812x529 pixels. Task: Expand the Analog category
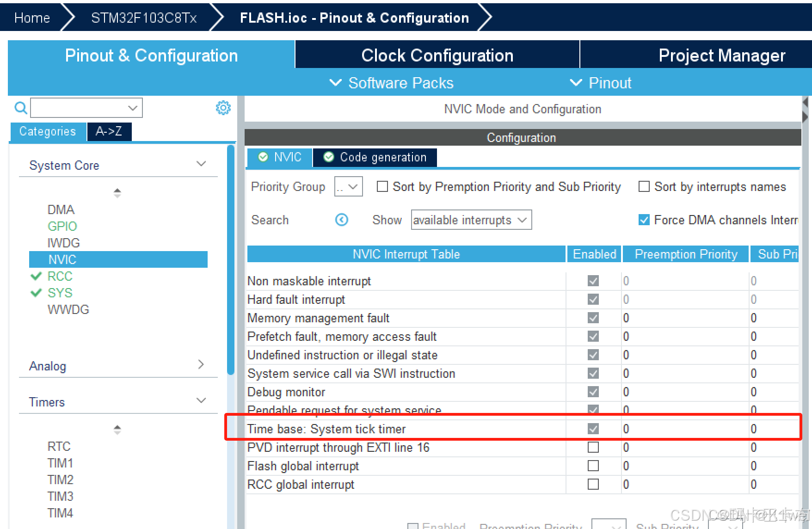tap(201, 364)
